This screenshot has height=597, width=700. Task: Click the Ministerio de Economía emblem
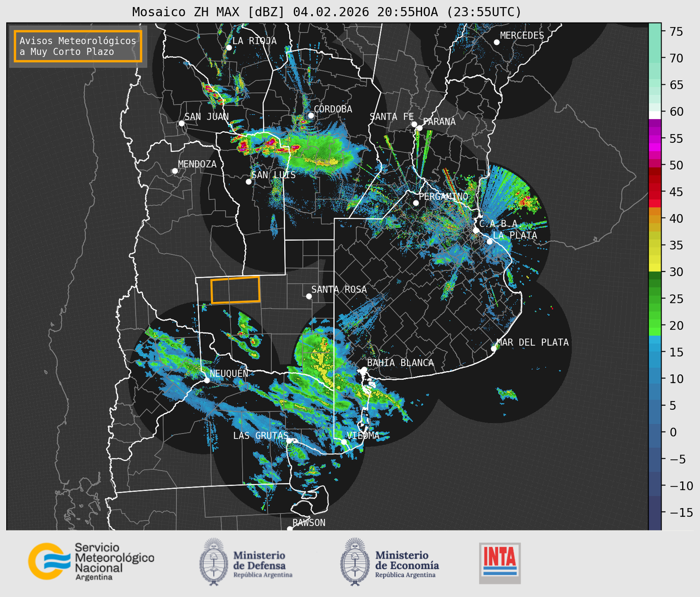click(x=354, y=562)
